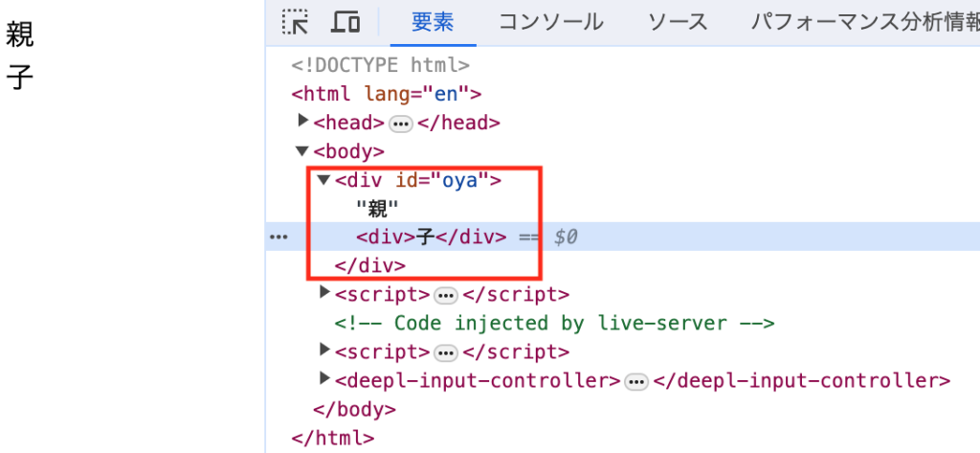980x453 pixels.
Task: Open the three-dot menu on selected row
Action: point(278,238)
